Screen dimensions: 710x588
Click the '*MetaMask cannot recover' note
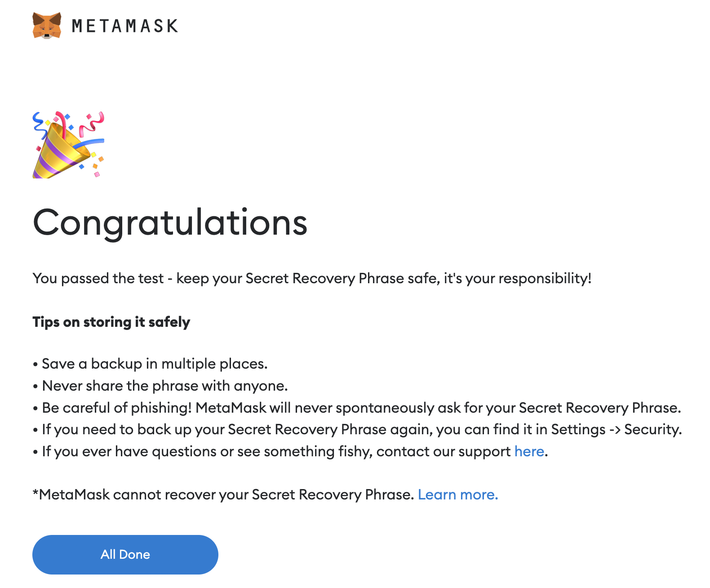tap(223, 494)
